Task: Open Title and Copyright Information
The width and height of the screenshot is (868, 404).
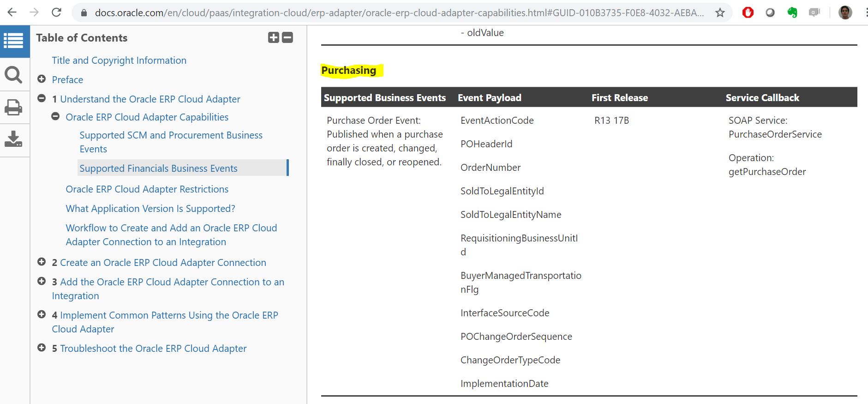Action: coord(119,60)
